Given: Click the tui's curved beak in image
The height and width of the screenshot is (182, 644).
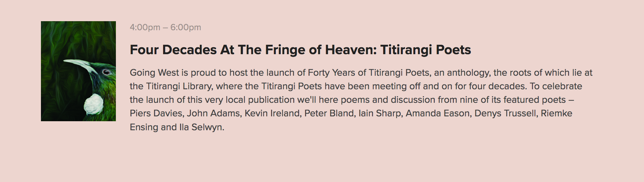Looking at the screenshot, I should tap(78, 64).
